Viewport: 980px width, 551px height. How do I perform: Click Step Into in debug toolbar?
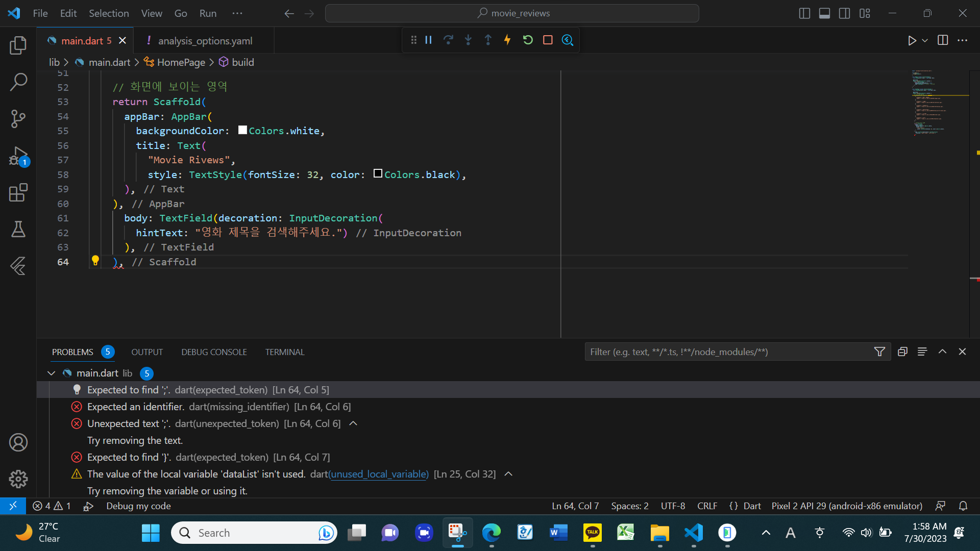[468, 40]
